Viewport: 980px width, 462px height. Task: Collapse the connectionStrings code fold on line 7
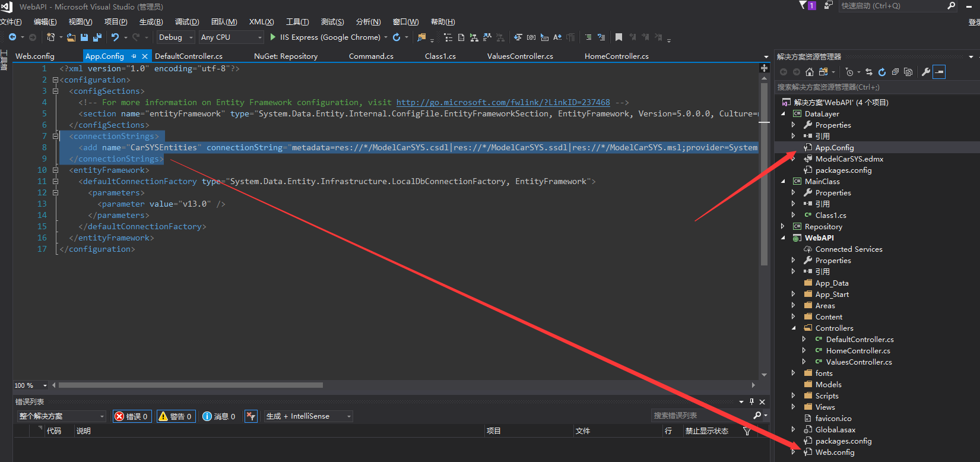(x=55, y=136)
